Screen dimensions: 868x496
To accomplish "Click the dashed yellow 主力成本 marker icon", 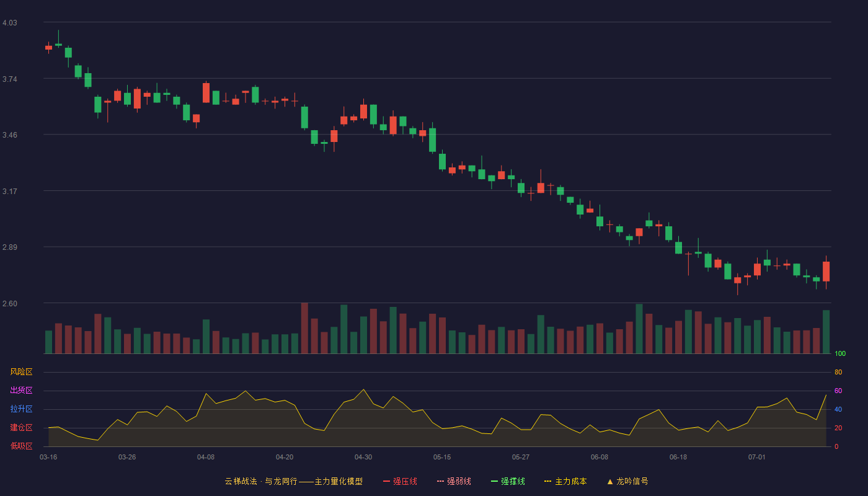I will pos(547,481).
